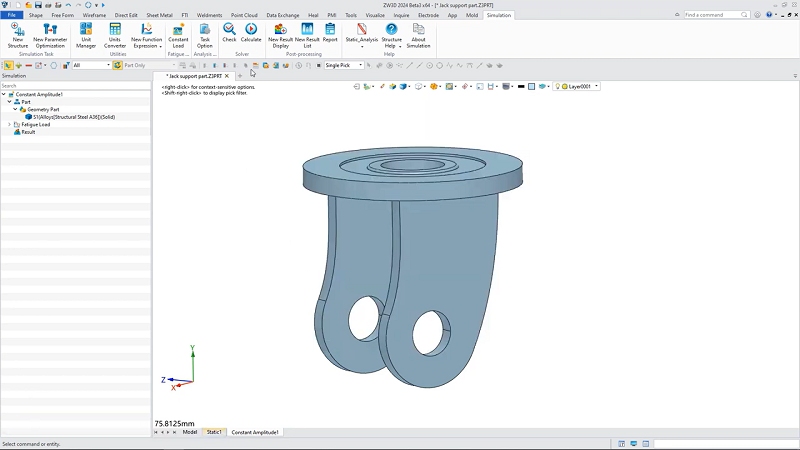Launch the Unit Manager
The image size is (800, 450).
pyautogui.click(x=86, y=30)
